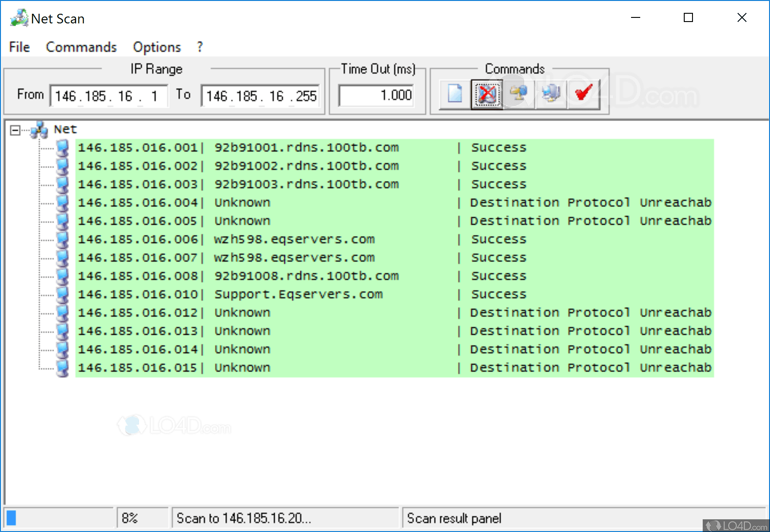
Task: Click the signpost and globe command icon
Action: [x=519, y=94]
